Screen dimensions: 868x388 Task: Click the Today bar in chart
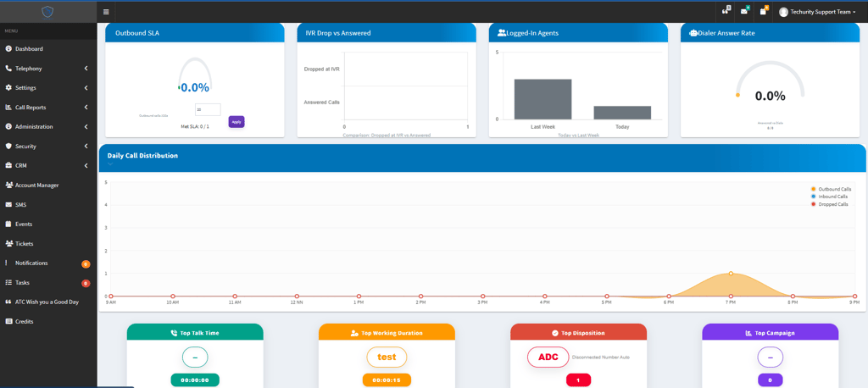622,113
